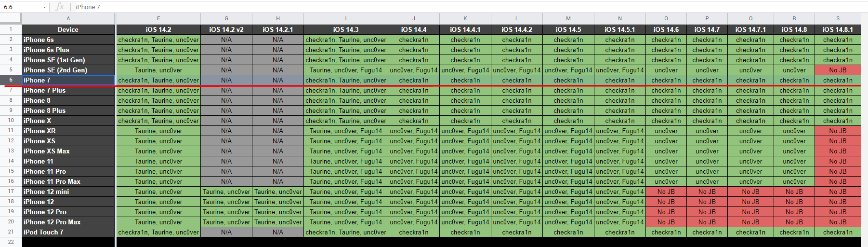Select row 1 header
868x247 pixels.
pyautogui.click(x=11, y=29)
